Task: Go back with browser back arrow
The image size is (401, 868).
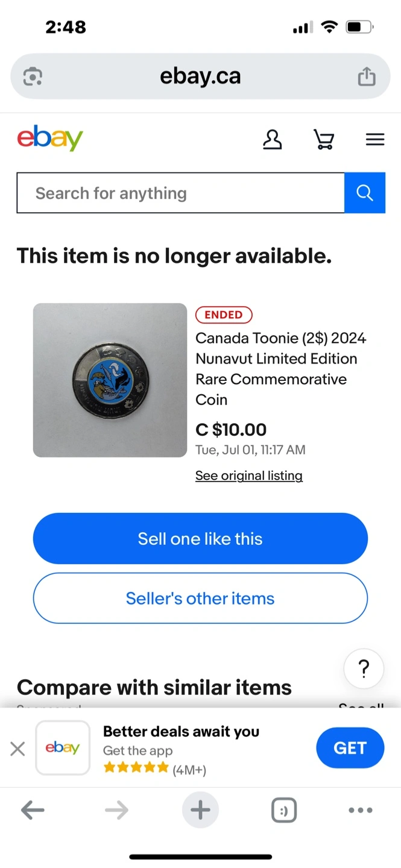Action: pyautogui.click(x=33, y=811)
